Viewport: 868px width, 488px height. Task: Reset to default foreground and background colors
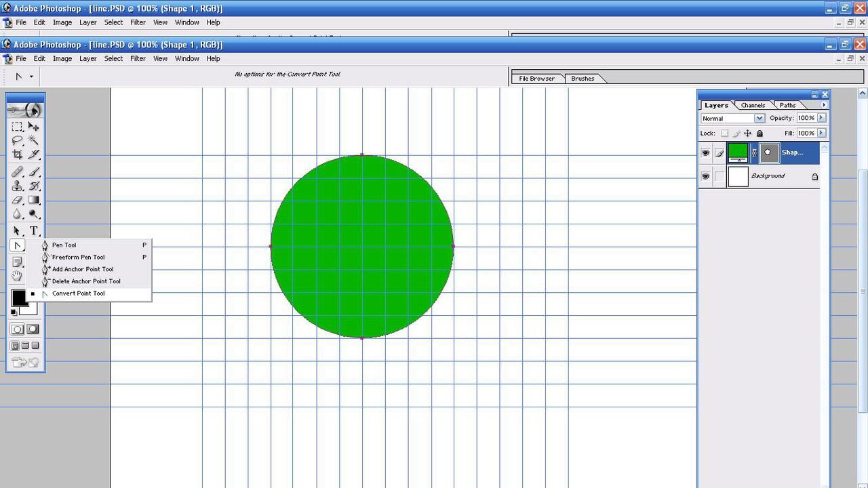14,312
